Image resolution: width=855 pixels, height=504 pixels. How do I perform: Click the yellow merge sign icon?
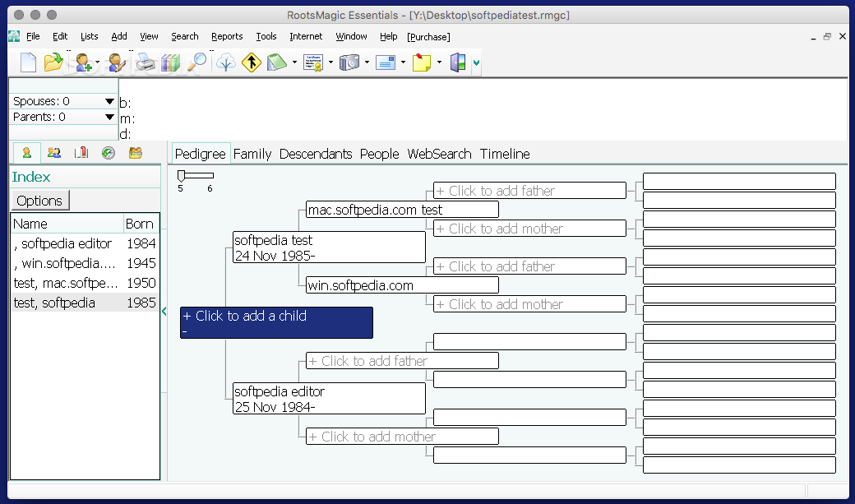[x=252, y=62]
